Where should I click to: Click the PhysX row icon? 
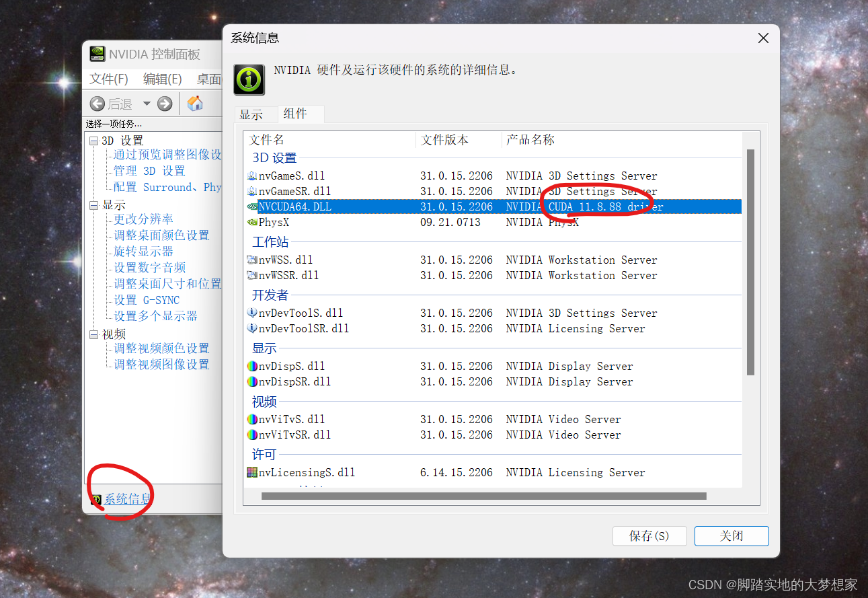[x=252, y=222]
